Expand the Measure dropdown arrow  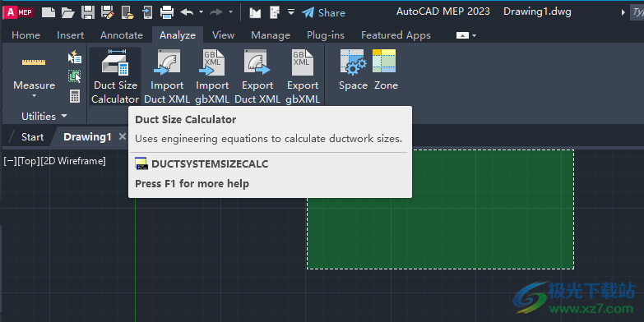(x=34, y=96)
